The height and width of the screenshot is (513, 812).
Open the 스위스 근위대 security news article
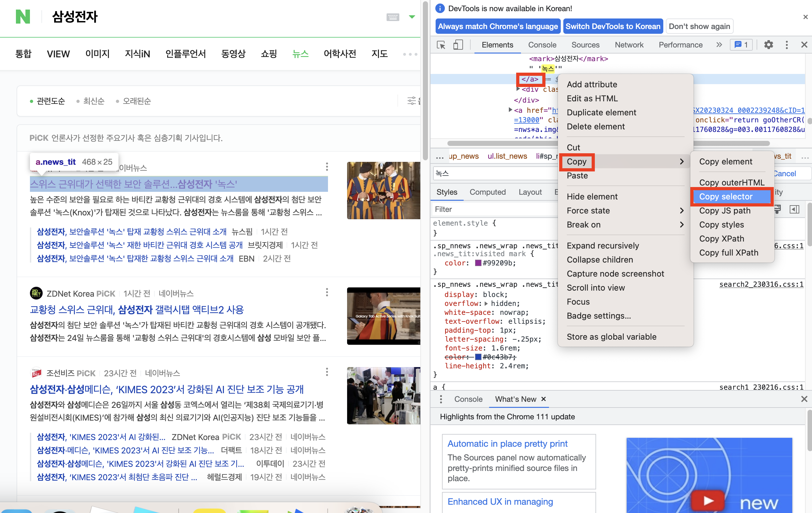tap(133, 184)
